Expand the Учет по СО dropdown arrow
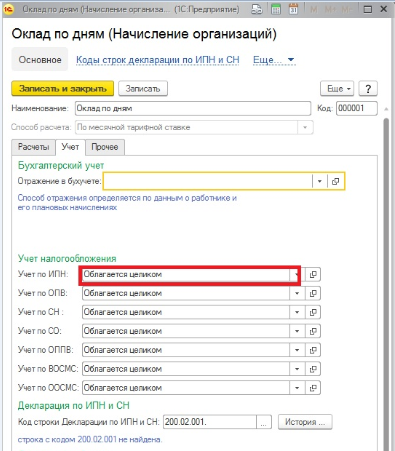 [297, 331]
